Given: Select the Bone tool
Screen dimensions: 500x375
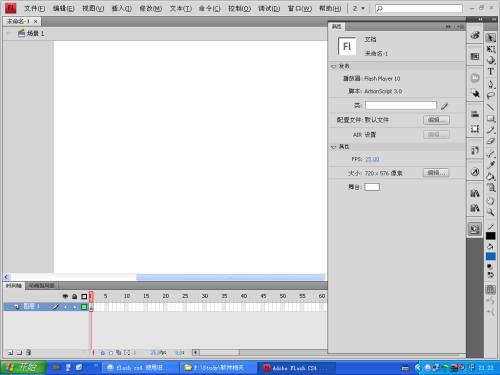Looking at the screenshot, I should click(x=491, y=154).
